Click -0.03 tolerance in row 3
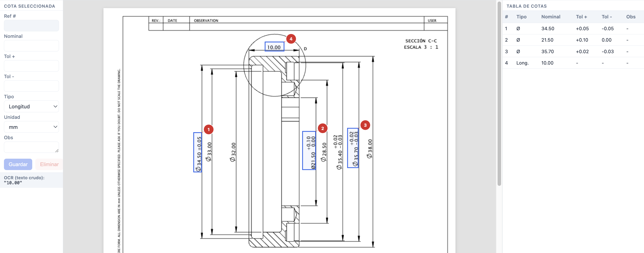 tap(607, 51)
